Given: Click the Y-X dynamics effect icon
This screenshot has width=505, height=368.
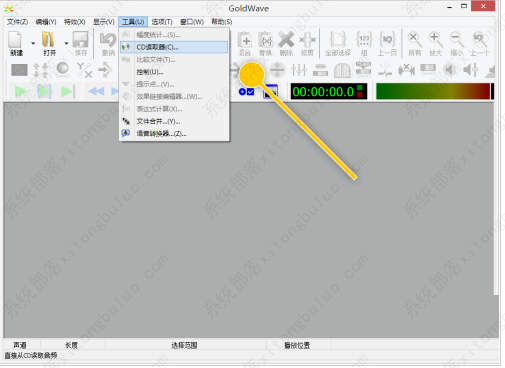Looking at the screenshot, I should point(84,70).
